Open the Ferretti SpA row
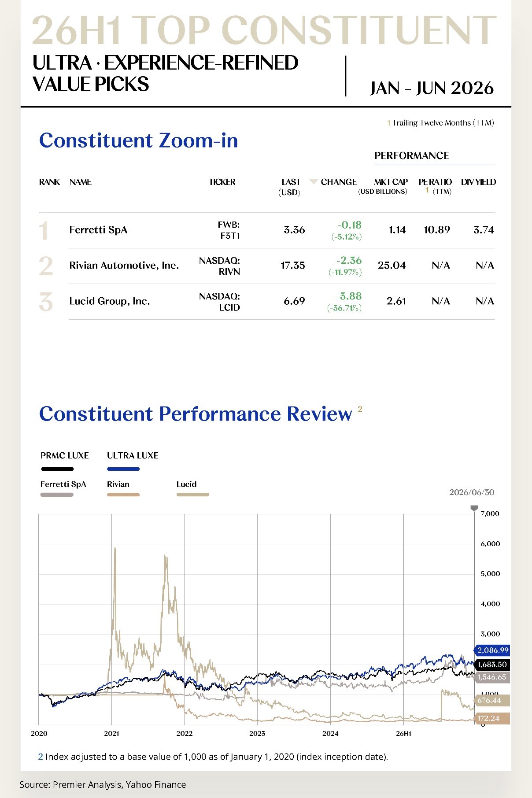532x798 pixels. tap(266, 230)
